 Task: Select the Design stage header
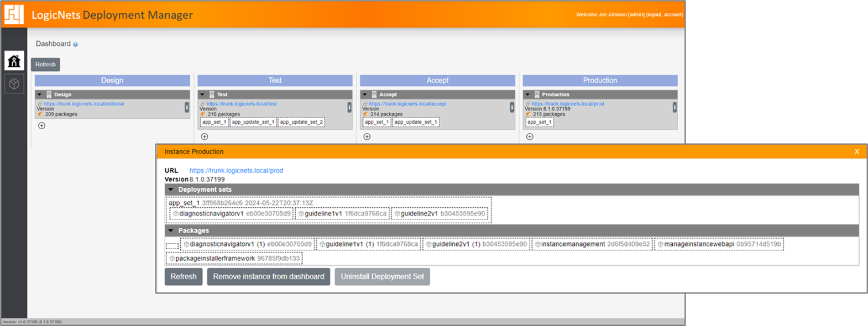[112, 81]
